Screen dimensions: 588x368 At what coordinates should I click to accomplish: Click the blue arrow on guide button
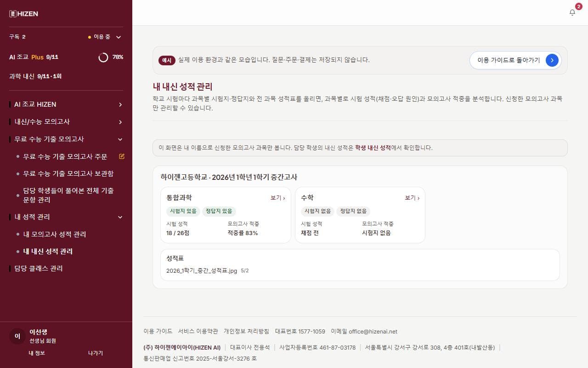point(552,60)
